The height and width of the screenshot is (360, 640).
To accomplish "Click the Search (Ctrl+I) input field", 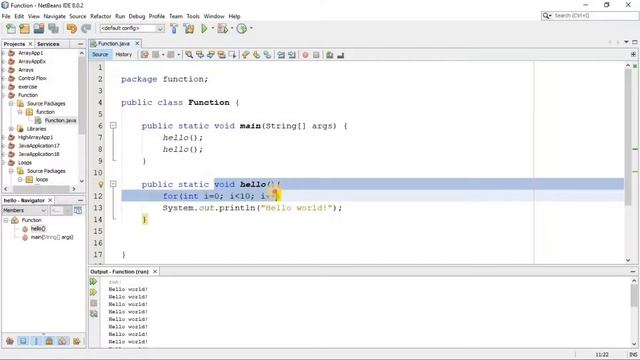I will tap(594, 16).
